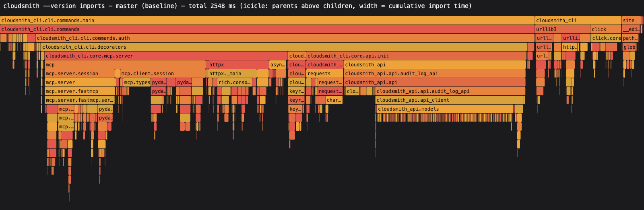
Task: Click the path… truncated frame
Action: pos(630,38)
